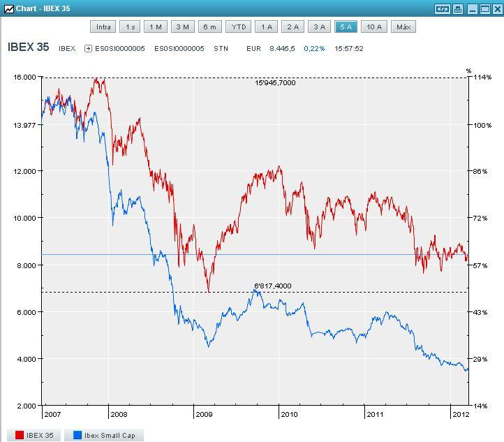Viewport: 504px width, 442px height.
Task: Click the active 5 A range
Action: click(346, 27)
